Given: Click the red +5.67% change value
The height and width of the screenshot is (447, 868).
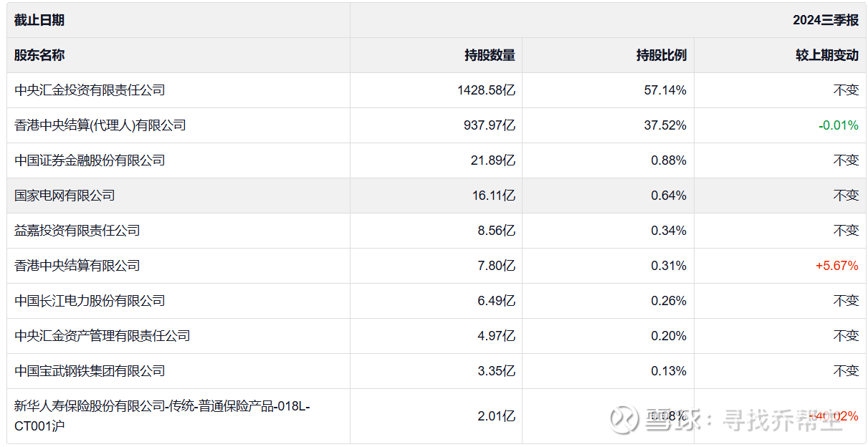Looking at the screenshot, I should point(836,266).
